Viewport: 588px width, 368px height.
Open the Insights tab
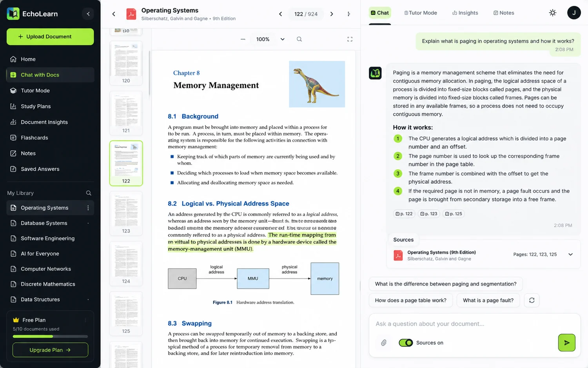click(465, 13)
